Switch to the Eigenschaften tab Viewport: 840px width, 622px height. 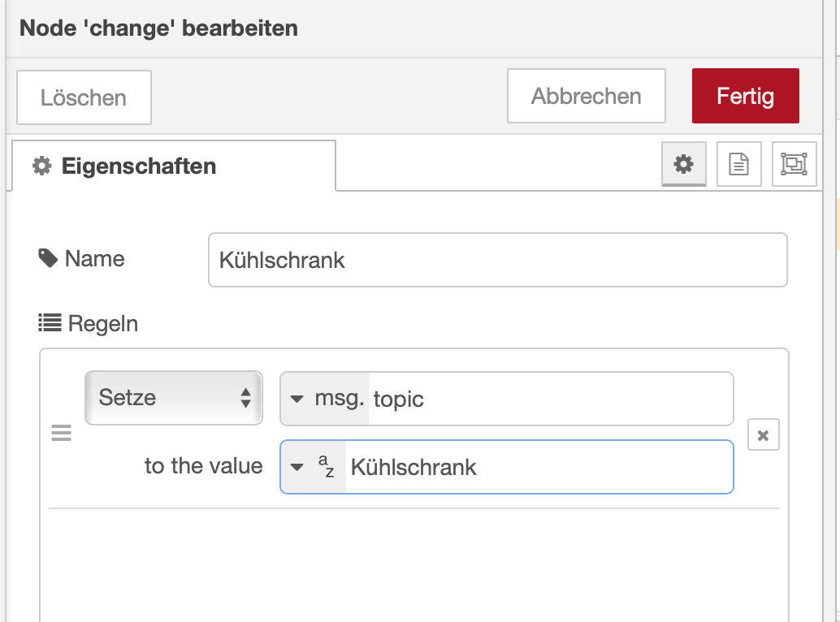(138, 166)
